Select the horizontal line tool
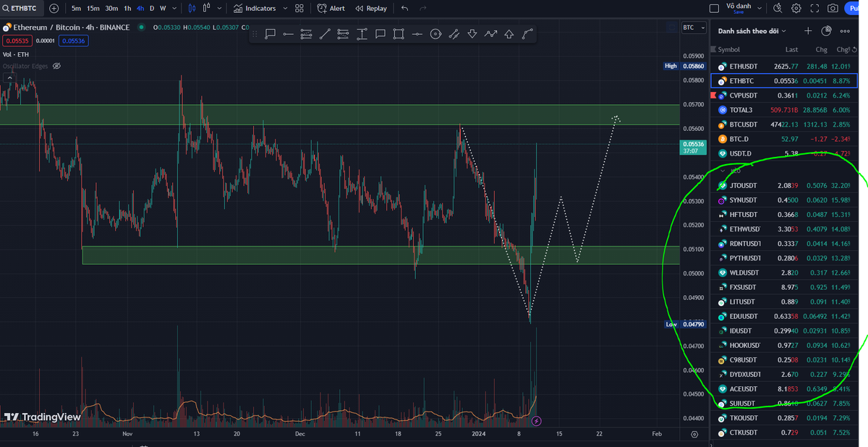 point(417,33)
